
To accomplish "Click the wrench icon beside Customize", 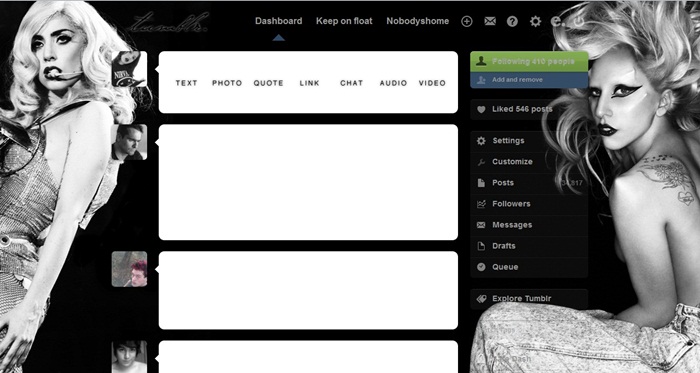I will (x=481, y=162).
